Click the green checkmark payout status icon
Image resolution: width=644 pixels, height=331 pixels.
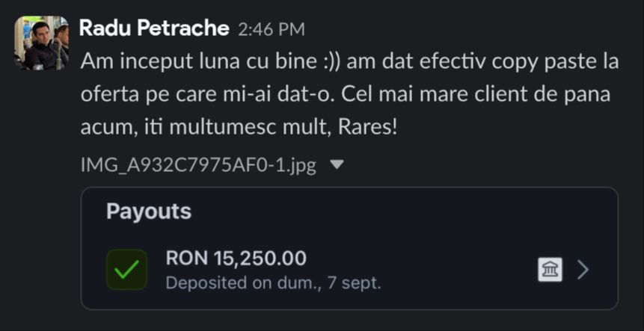point(126,270)
